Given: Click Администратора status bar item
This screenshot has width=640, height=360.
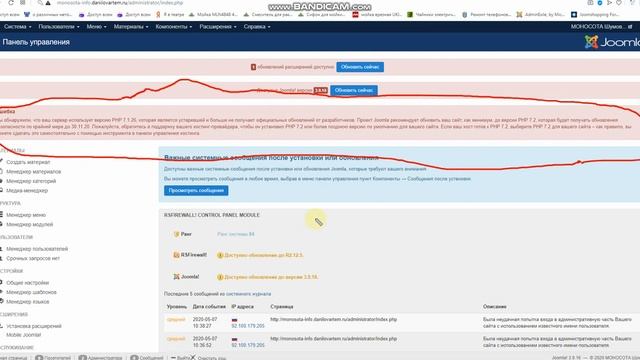Looking at the screenshot, I should [101, 358].
